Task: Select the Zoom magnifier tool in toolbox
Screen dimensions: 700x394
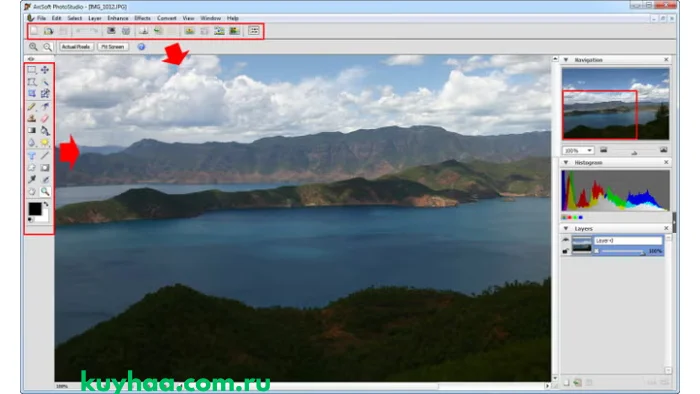Action: coord(45,191)
